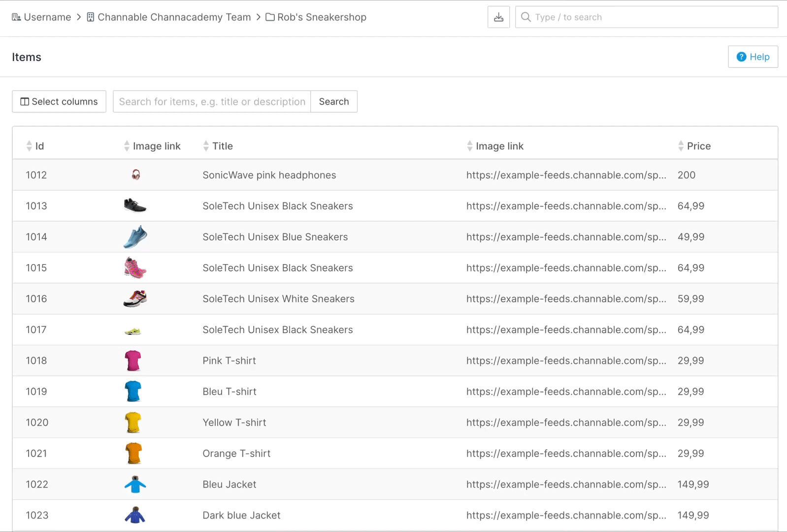The width and height of the screenshot is (787, 532).
Task: Click the download icon button
Action: click(498, 17)
